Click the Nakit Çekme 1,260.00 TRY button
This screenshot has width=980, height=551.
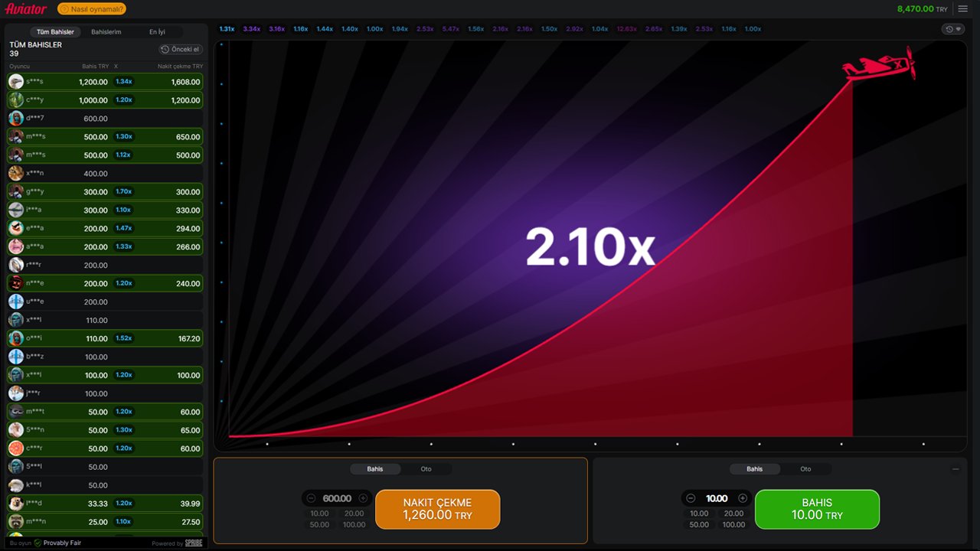tap(438, 509)
